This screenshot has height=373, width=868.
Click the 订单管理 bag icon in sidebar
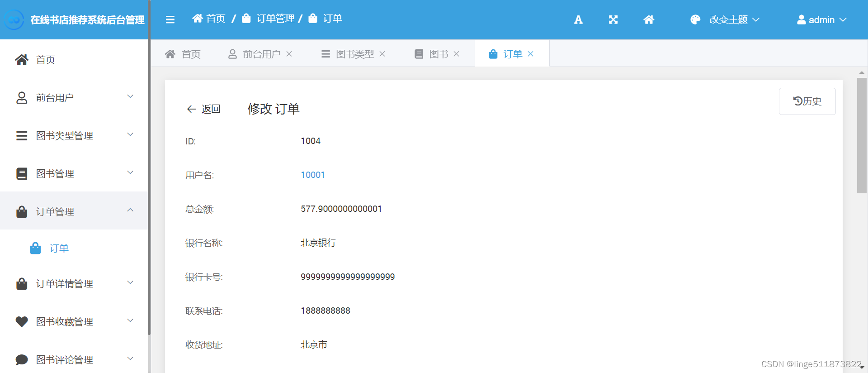click(x=22, y=212)
